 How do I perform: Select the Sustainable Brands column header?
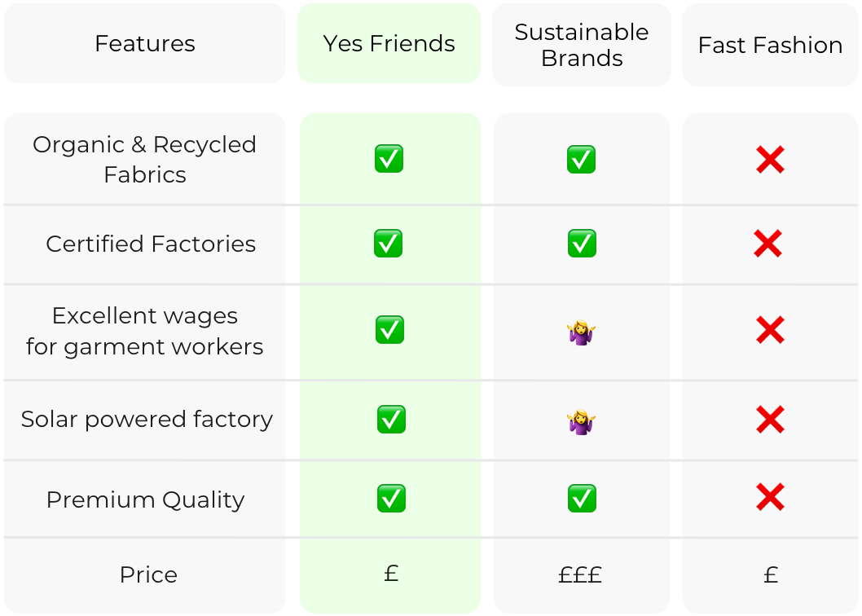coord(582,45)
